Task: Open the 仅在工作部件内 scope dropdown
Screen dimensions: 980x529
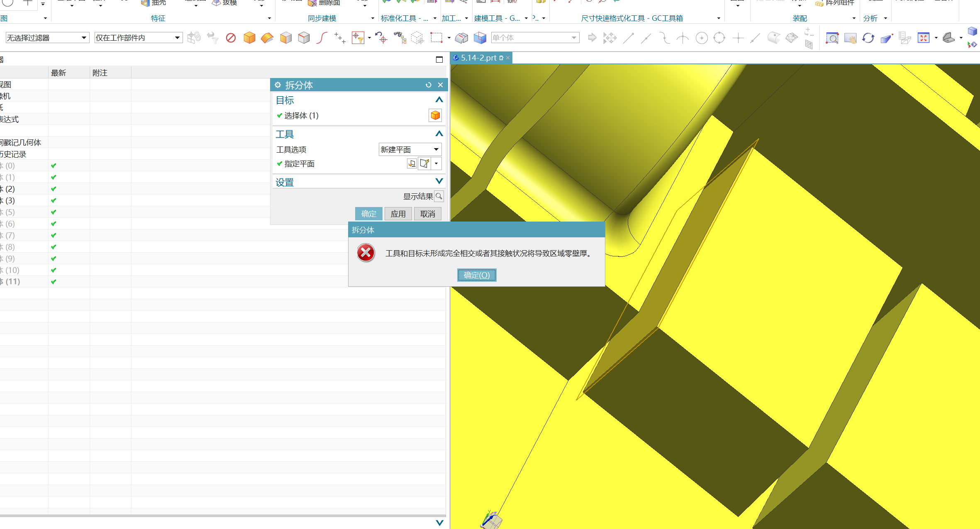Action: coord(139,38)
